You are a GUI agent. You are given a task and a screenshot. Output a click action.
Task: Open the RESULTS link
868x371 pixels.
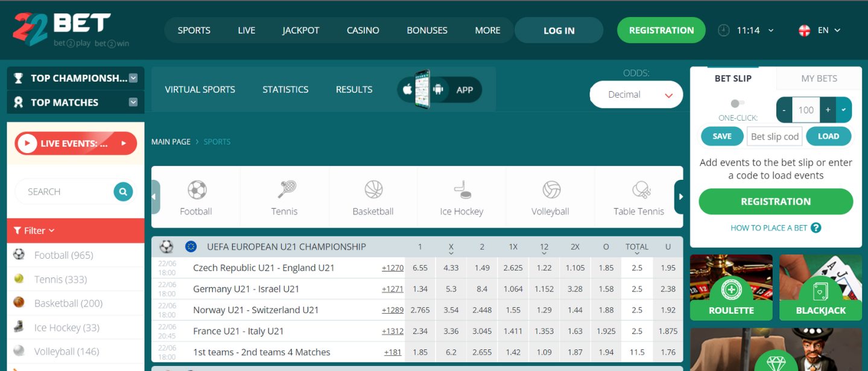[354, 89]
